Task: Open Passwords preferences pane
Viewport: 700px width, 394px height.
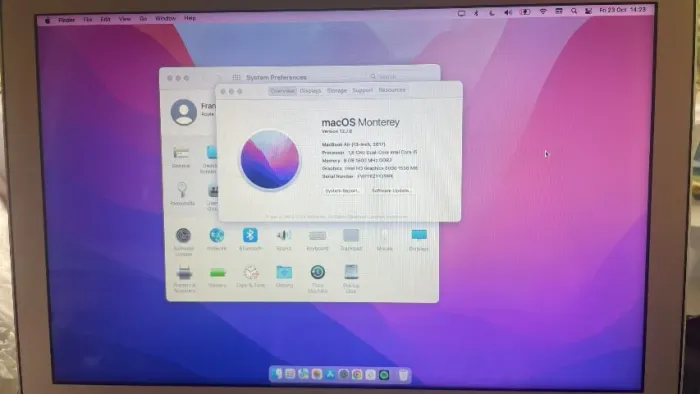Action: [x=182, y=191]
